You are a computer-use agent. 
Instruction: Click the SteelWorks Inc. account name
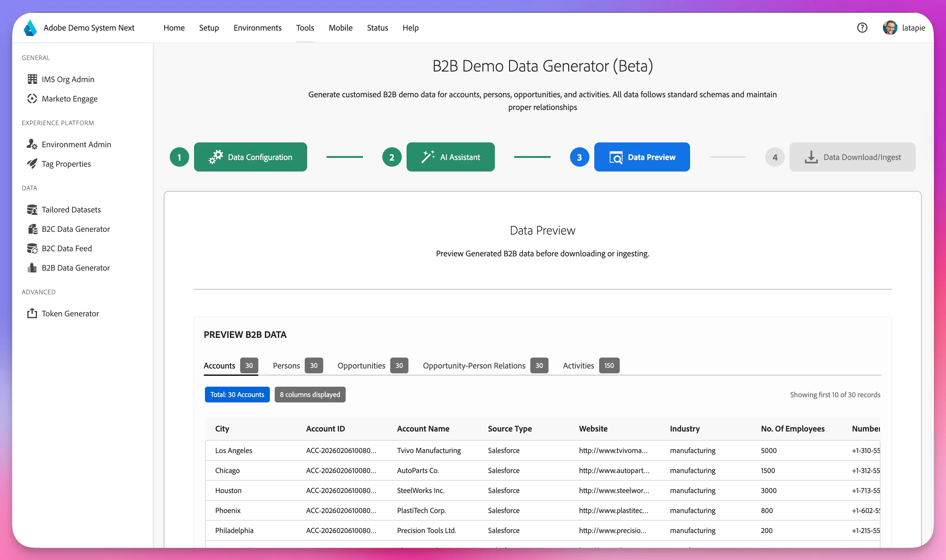point(421,490)
